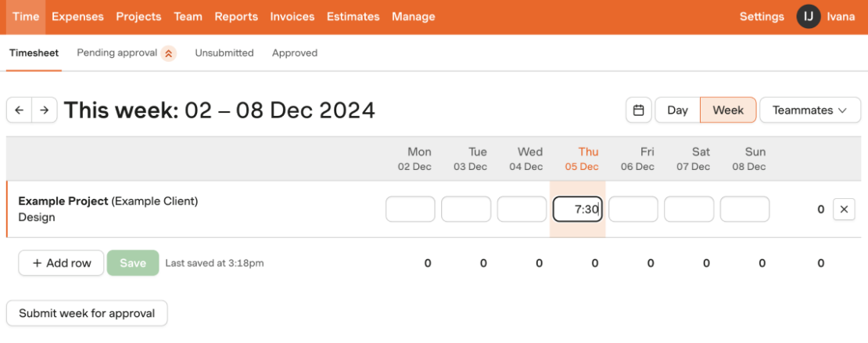Click Monday's hours input field

(411, 209)
